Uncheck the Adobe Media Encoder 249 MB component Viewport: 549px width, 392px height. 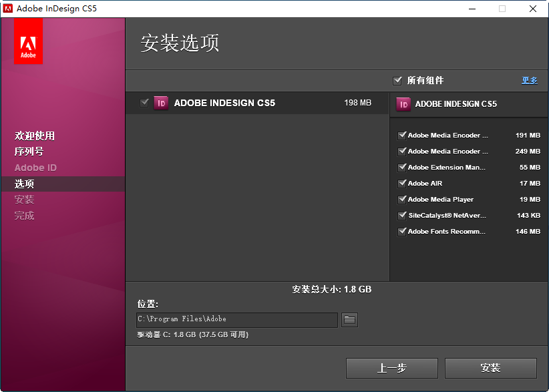pyautogui.click(x=402, y=152)
